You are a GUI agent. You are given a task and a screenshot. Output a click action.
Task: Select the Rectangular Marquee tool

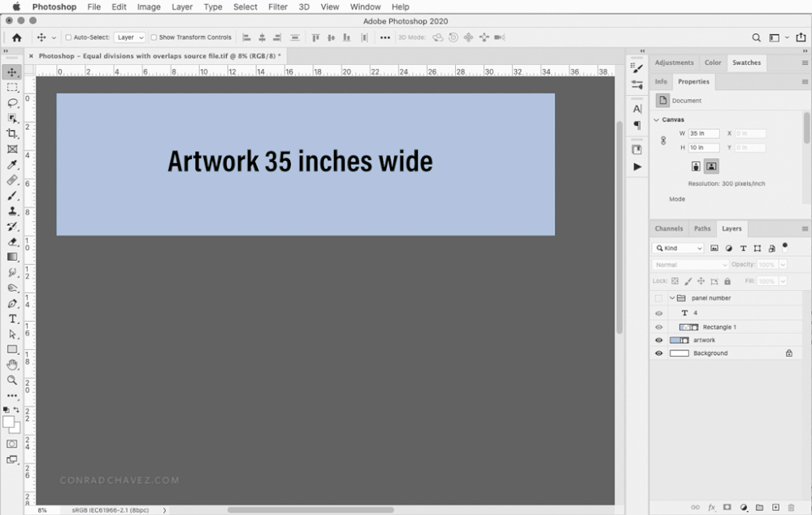point(12,87)
